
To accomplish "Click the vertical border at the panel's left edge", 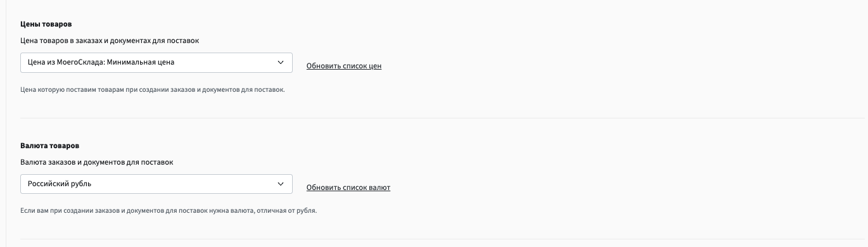I will point(6,123).
